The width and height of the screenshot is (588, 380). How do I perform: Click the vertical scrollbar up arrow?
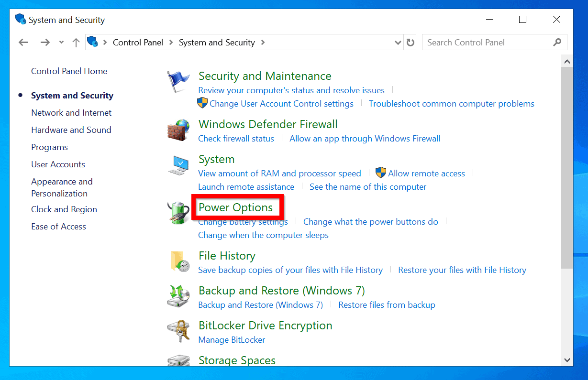pos(567,61)
